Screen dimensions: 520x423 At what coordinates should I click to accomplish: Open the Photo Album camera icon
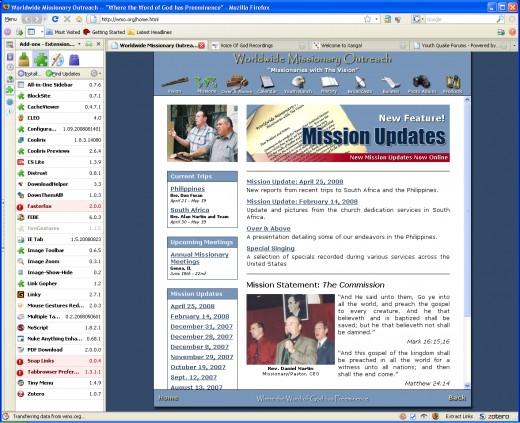422,85
